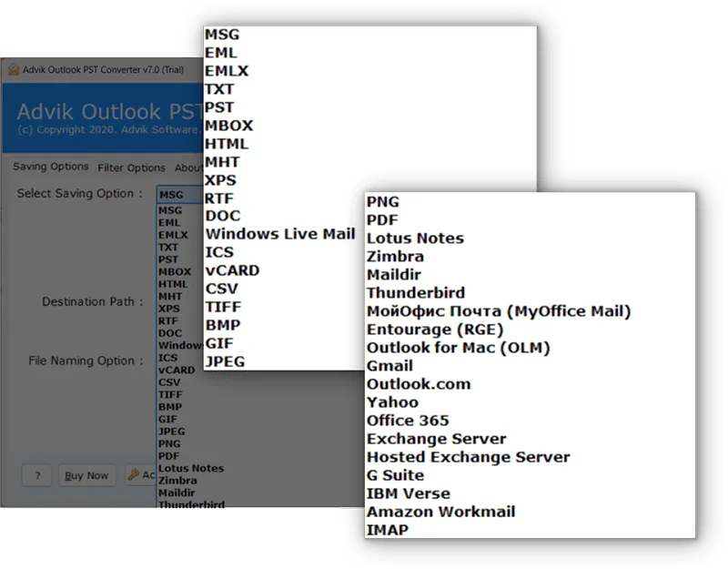Choose MBOX in the enlarged format list
Viewport: 728px width, 569px height.
coord(229,126)
